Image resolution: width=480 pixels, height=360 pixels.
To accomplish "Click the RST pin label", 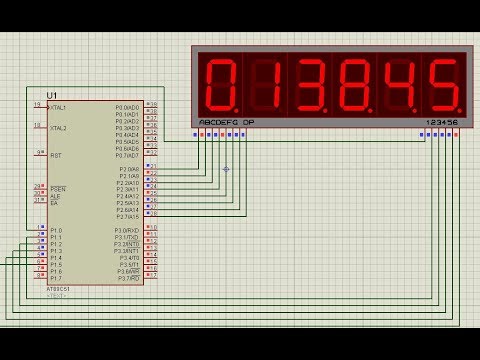I will 56,155.
